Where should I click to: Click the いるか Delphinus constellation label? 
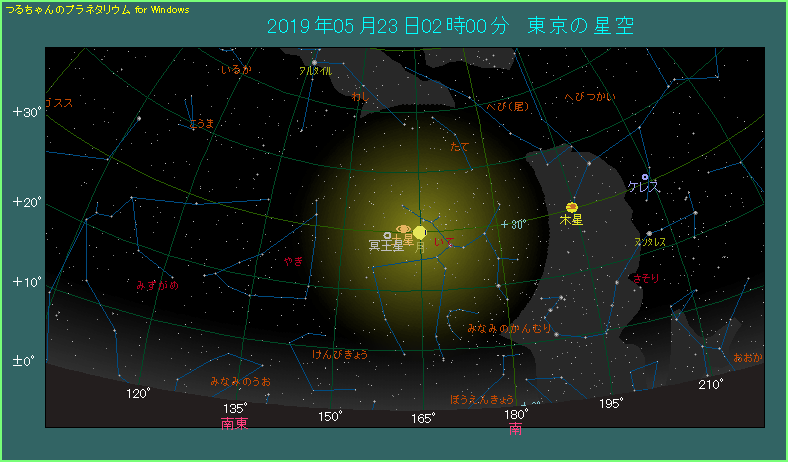point(236,70)
